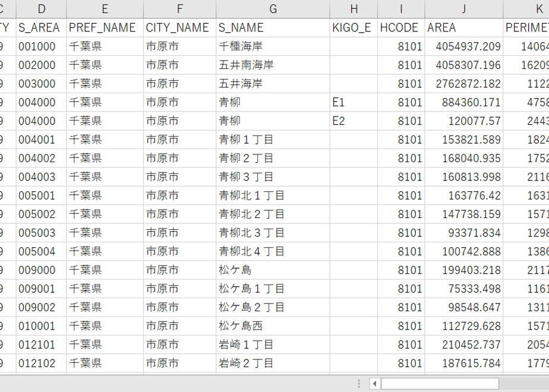Click the KIGO_E header cell
The image size is (549, 392).
coord(354,28)
